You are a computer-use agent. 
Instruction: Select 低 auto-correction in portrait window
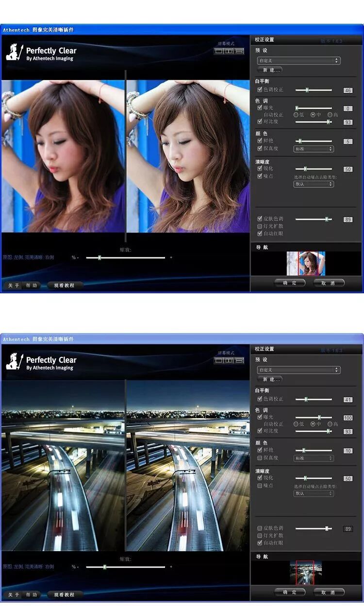[x=296, y=115]
